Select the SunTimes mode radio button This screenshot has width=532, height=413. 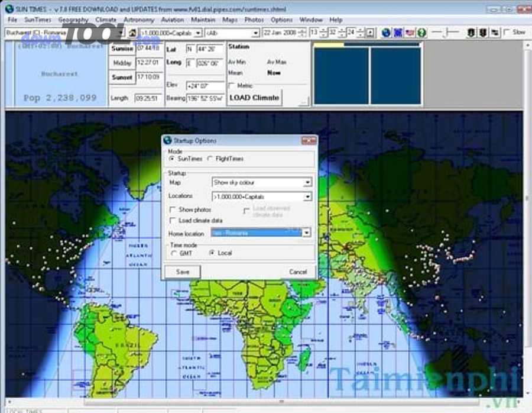(x=171, y=159)
